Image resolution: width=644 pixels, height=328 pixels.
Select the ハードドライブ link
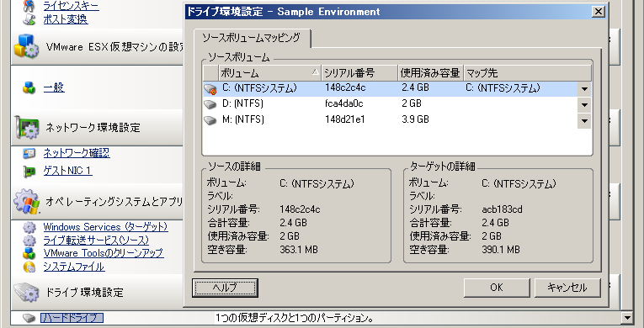(x=72, y=318)
